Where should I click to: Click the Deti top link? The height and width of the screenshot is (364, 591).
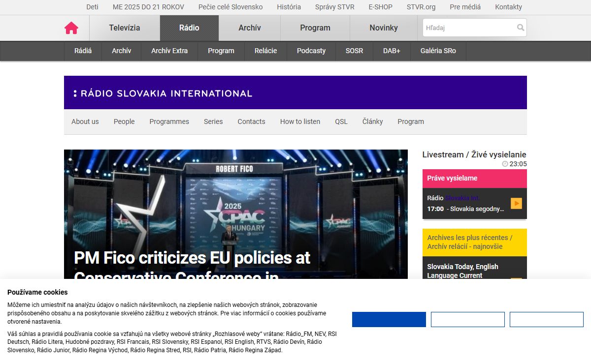[92, 7]
